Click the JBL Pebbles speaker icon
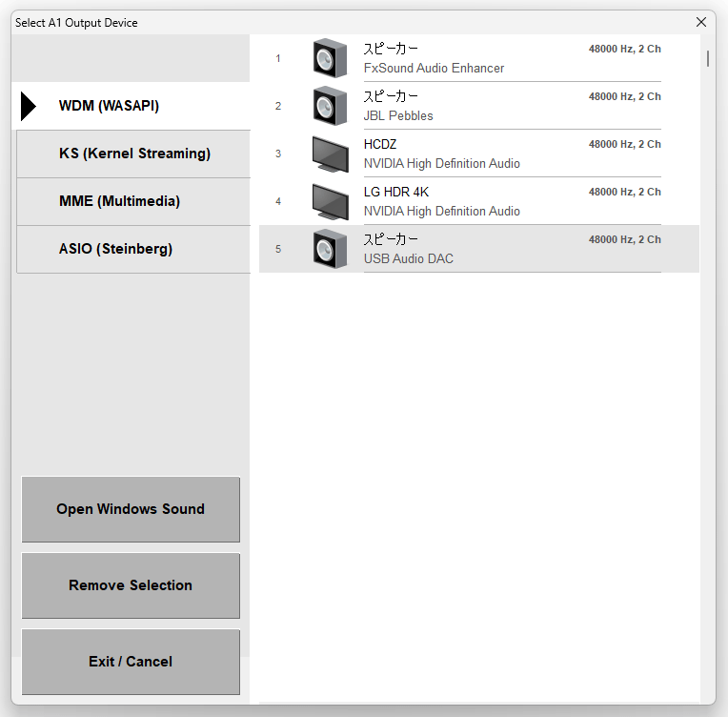The height and width of the screenshot is (717, 728). tap(330, 106)
